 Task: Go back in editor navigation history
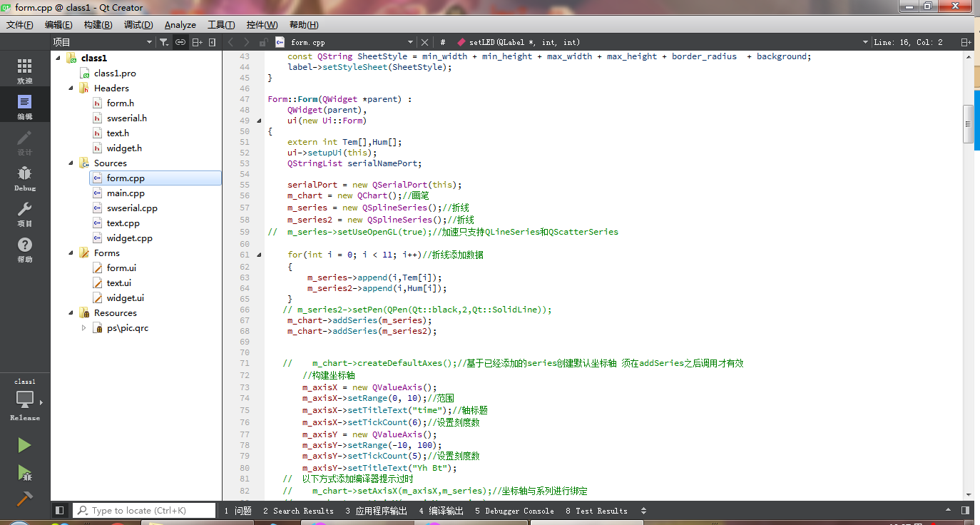tap(230, 42)
